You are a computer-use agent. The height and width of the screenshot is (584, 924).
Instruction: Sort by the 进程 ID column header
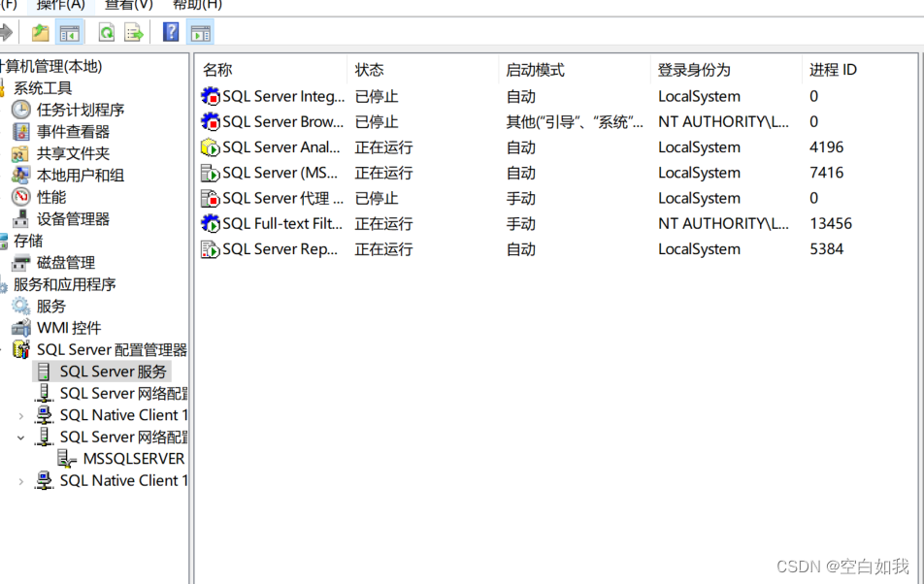[x=833, y=71]
